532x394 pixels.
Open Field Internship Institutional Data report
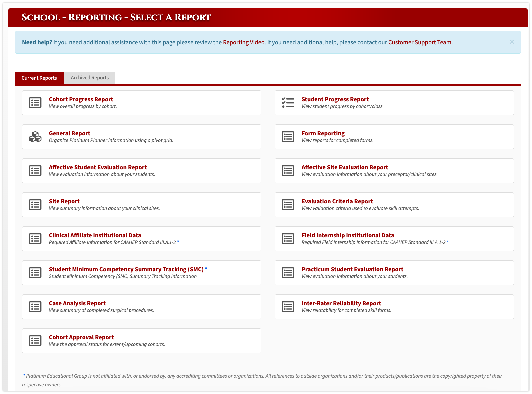(x=348, y=235)
